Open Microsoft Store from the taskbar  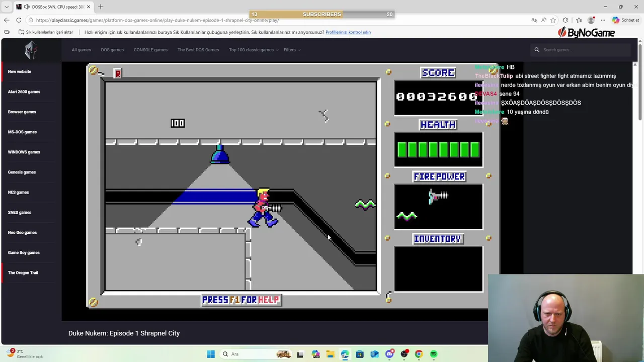[x=359, y=354]
